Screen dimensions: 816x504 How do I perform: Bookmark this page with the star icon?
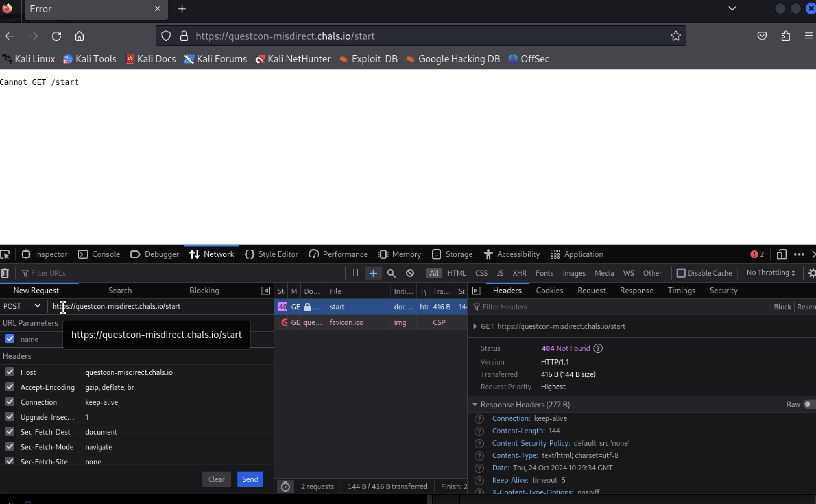click(x=675, y=36)
